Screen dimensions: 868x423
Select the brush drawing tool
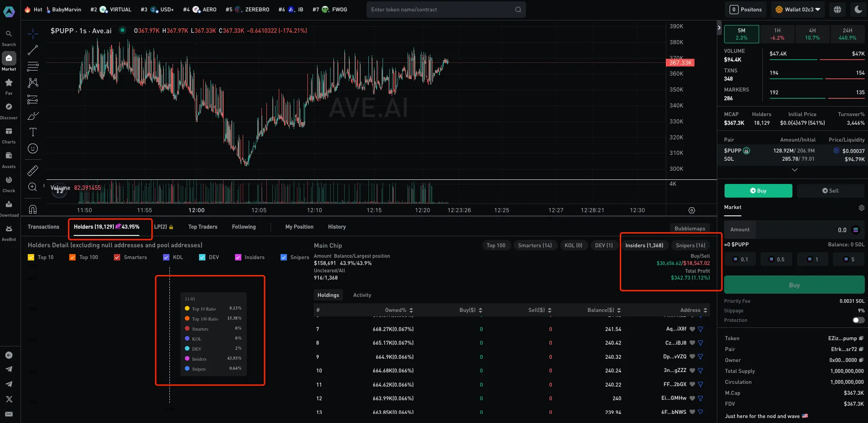[33, 116]
